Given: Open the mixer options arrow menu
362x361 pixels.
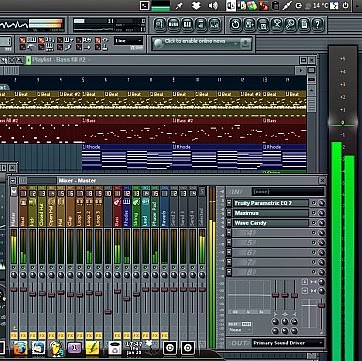Looking at the screenshot, I should (x=13, y=181).
